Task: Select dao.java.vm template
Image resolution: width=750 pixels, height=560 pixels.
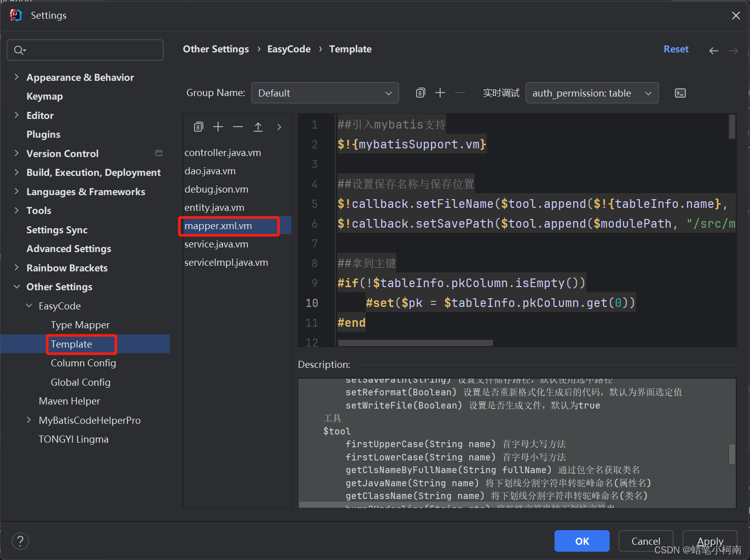Action: [x=210, y=171]
